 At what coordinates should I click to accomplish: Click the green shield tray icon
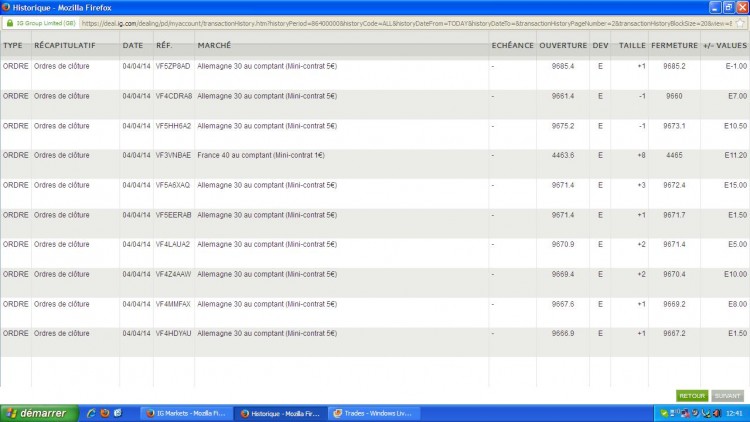pyautogui.click(x=664, y=413)
